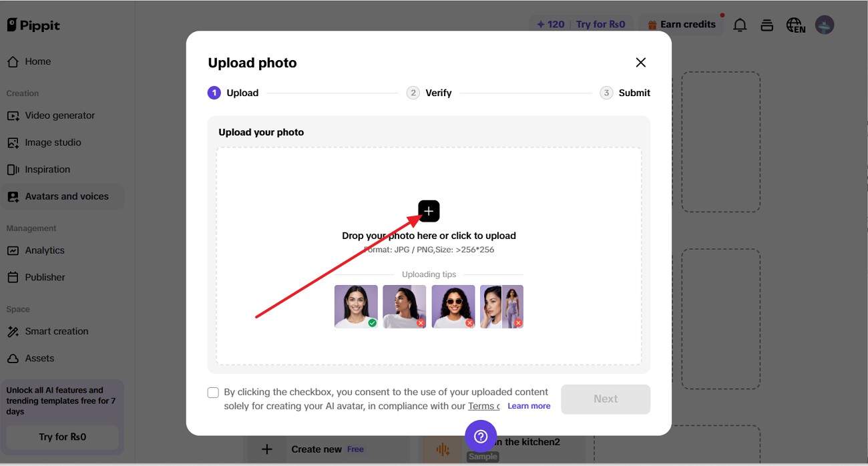The width and height of the screenshot is (868, 466).
Task: Click the purple help question icon
Action: [481, 437]
